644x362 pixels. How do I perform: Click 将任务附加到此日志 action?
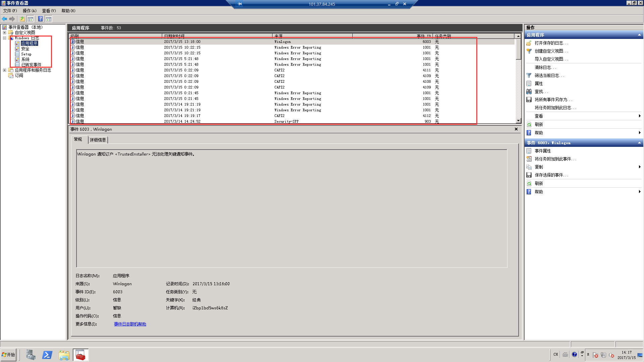pos(555,108)
